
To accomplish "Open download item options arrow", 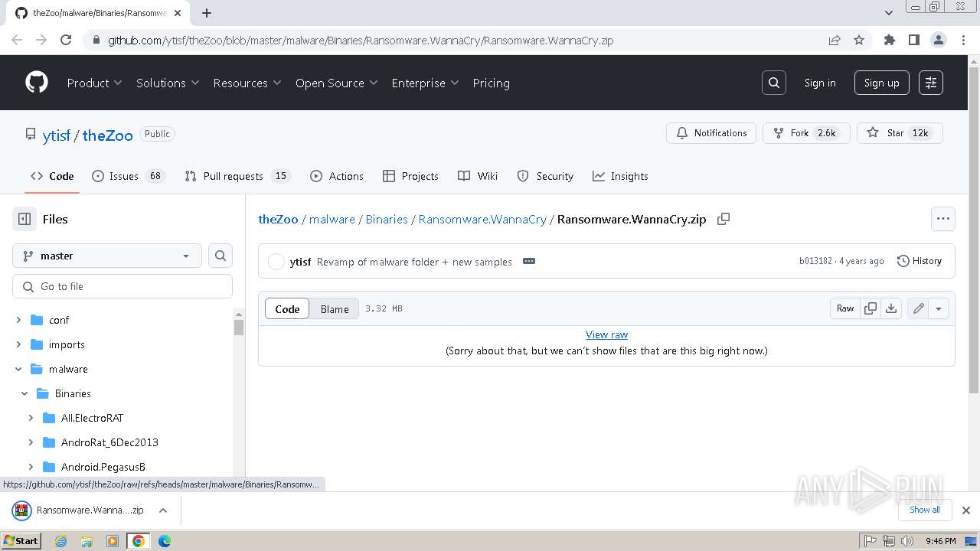I will coord(162,510).
